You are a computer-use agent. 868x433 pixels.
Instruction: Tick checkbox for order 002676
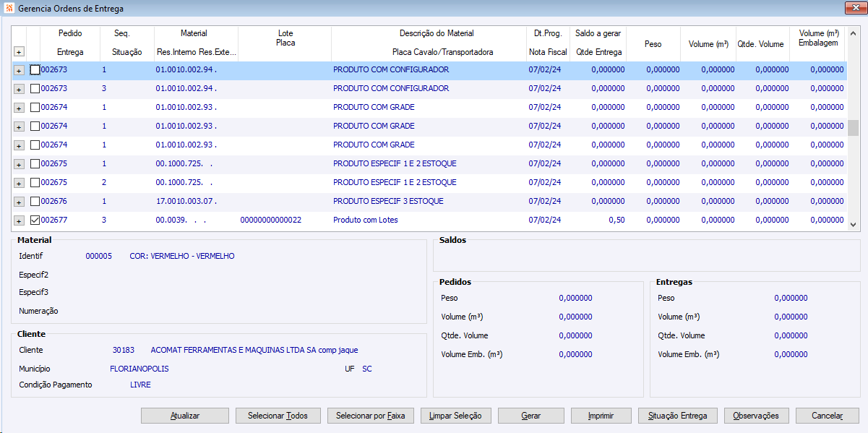[35, 201]
